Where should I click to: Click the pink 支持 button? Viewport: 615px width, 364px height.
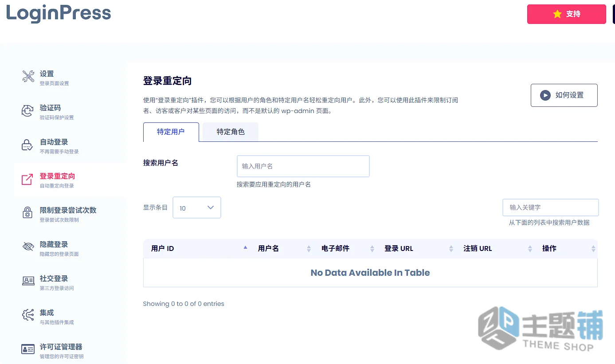[x=566, y=14]
